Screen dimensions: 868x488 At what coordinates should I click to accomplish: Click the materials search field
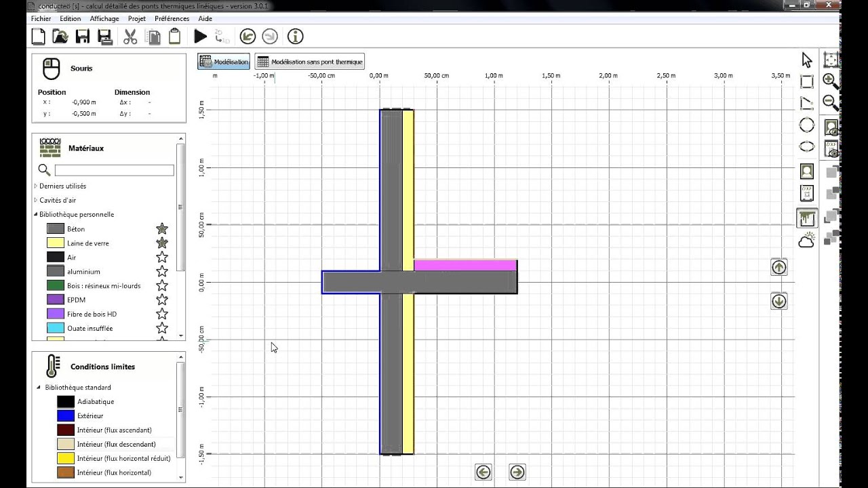click(114, 170)
